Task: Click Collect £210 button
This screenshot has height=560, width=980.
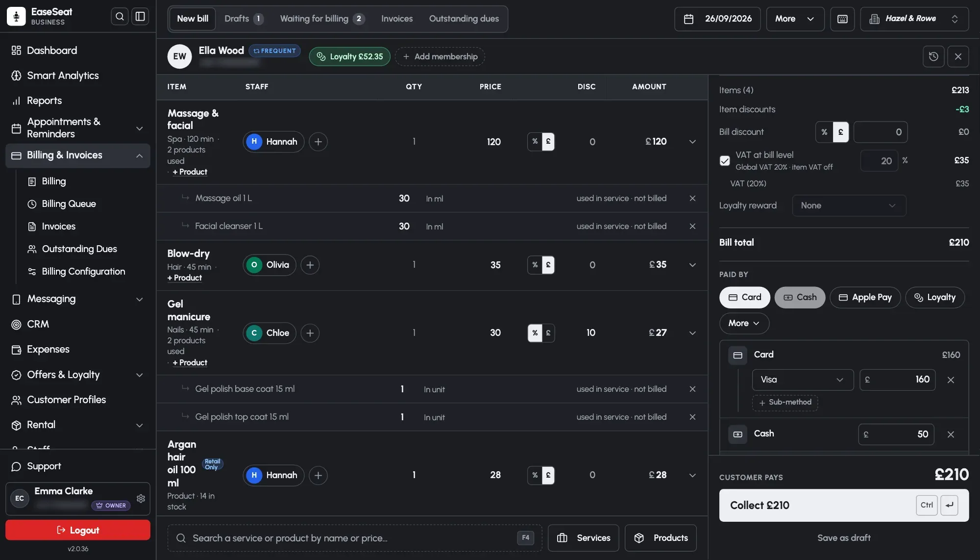Action: pyautogui.click(x=844, y=505)
